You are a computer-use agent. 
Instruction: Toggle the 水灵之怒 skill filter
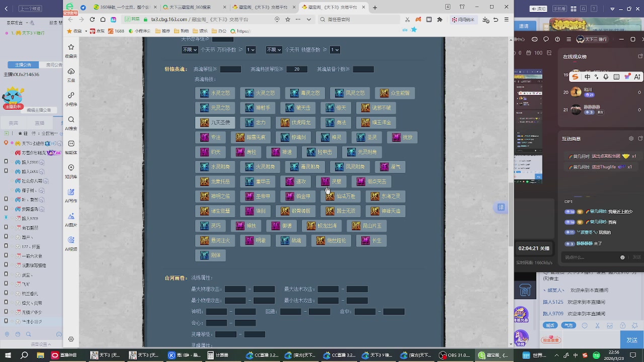pos(215,93)
